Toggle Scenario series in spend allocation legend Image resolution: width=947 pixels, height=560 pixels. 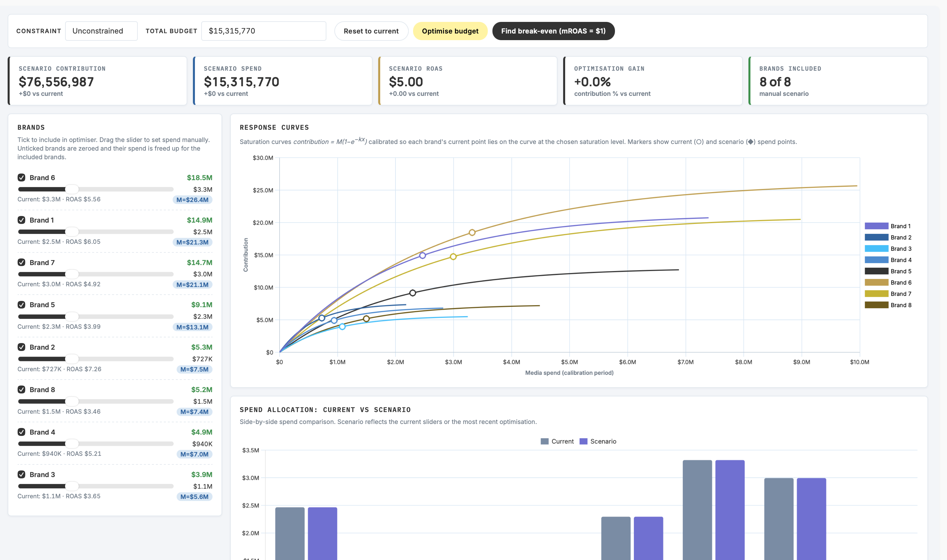pyautogui.click(x=598, y=442)
